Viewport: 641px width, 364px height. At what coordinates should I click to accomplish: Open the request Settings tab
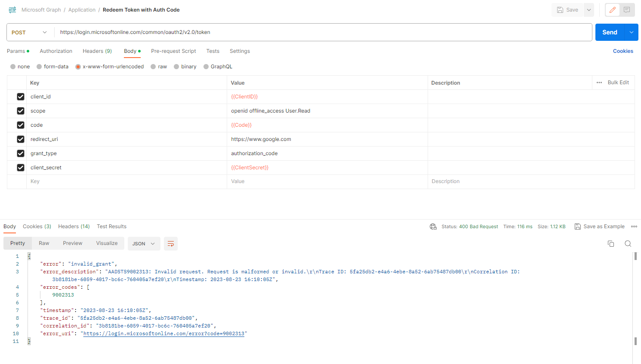[x=240, y=51]
